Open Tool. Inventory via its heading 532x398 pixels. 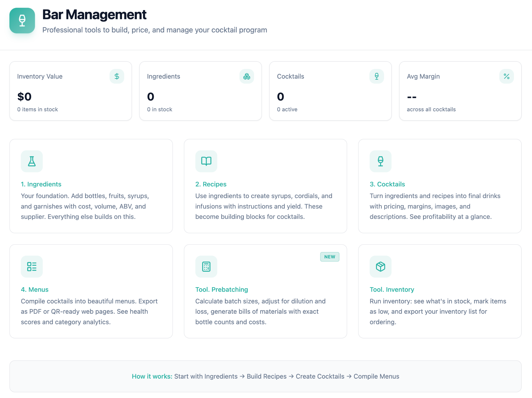pos(392,289)
